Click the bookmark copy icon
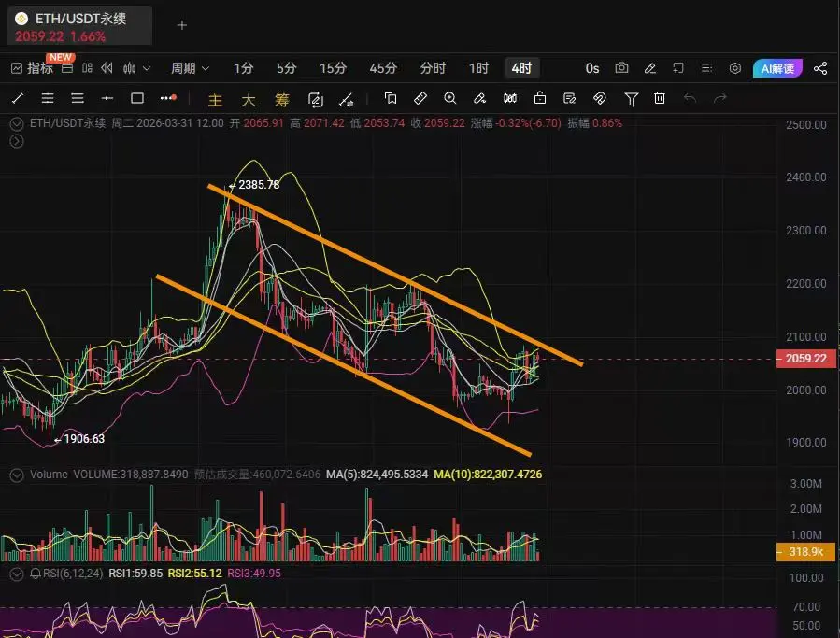The height and width of the screenshot is (638, 840). pos(391,98)
